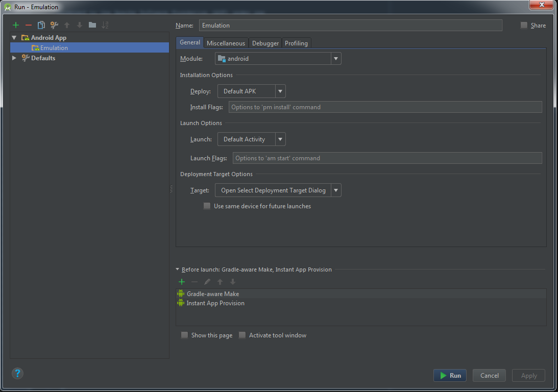The height and width of the screenshot is (392, 558).
Task: Click the Install Flags input field
Action: 384,107
